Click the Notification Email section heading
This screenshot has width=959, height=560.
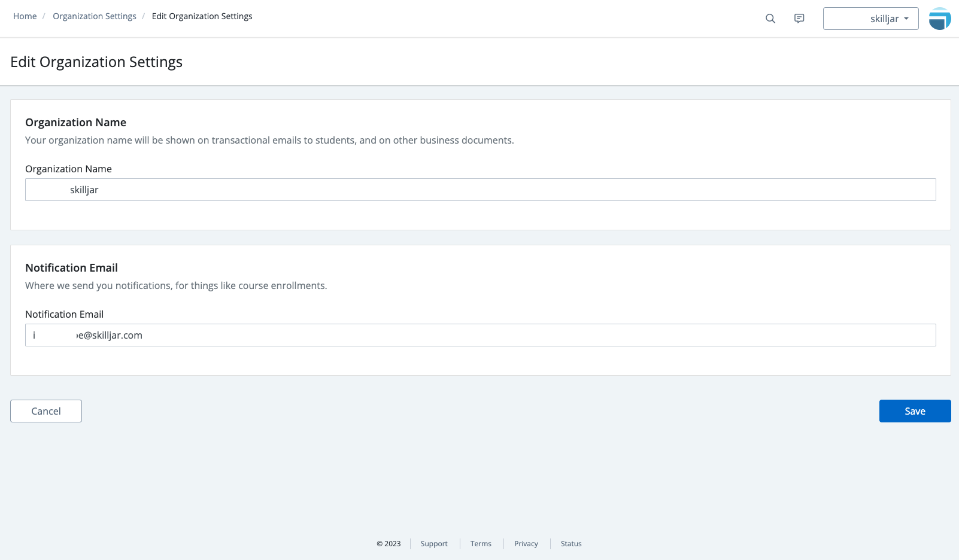pos(71,267)
